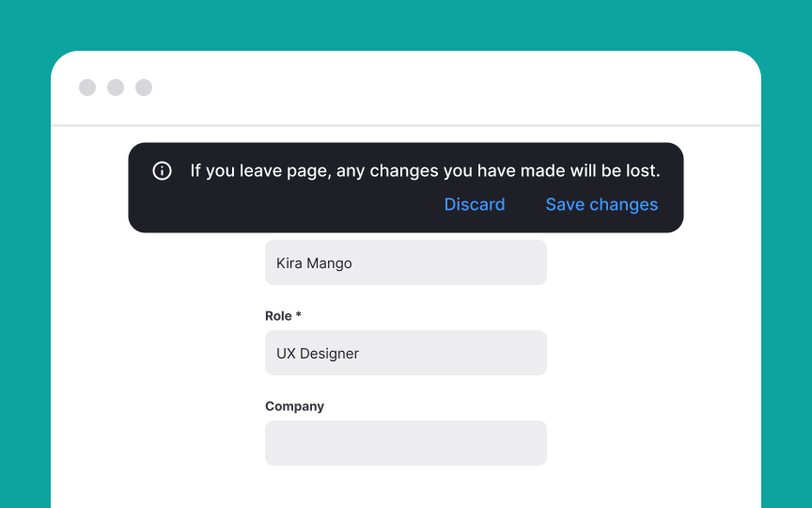Image resolution: width=812 pixels, height=508 pixels.
Task: Click the first gray window dot
Action: point(87,87)
